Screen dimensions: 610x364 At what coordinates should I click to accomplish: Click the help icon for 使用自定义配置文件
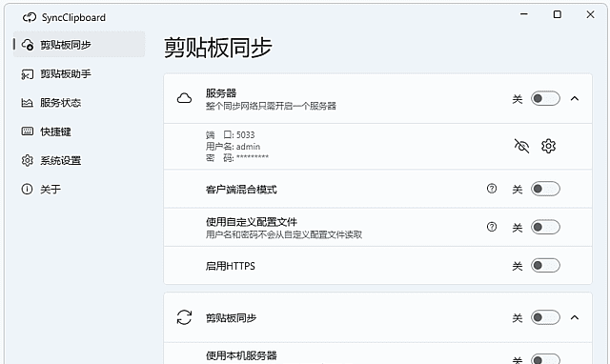coord(492,227)
